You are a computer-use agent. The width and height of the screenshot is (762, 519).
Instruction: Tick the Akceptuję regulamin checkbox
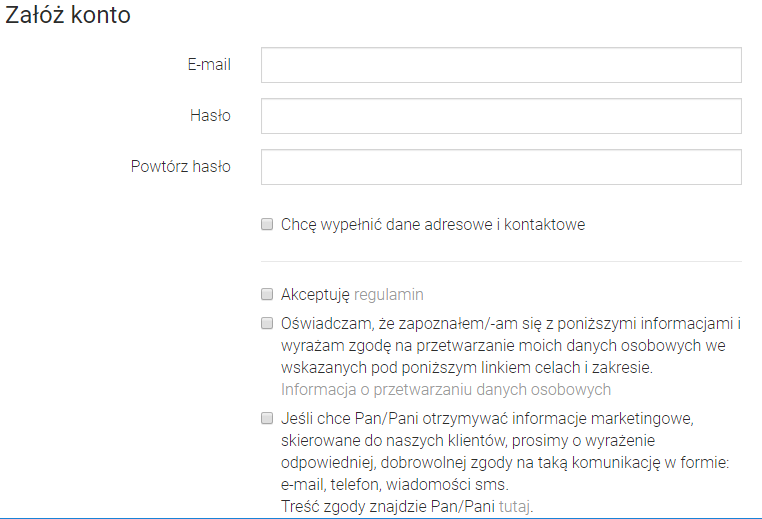pos(267,295)
